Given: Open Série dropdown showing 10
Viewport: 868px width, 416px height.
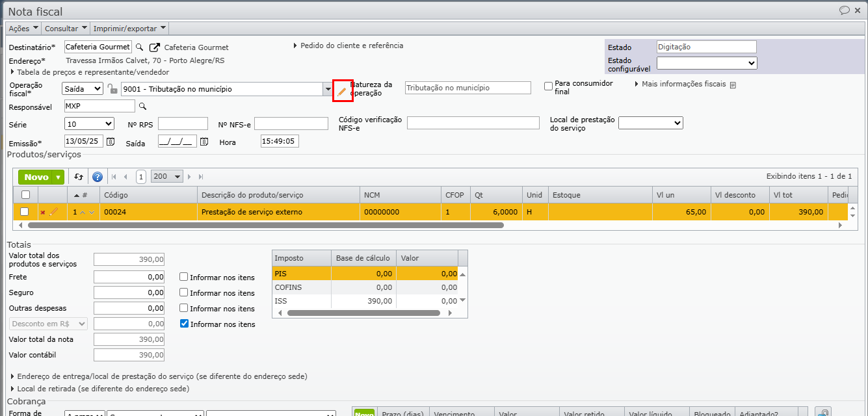Looking at the screenshot, I should (x=90, y=123).
